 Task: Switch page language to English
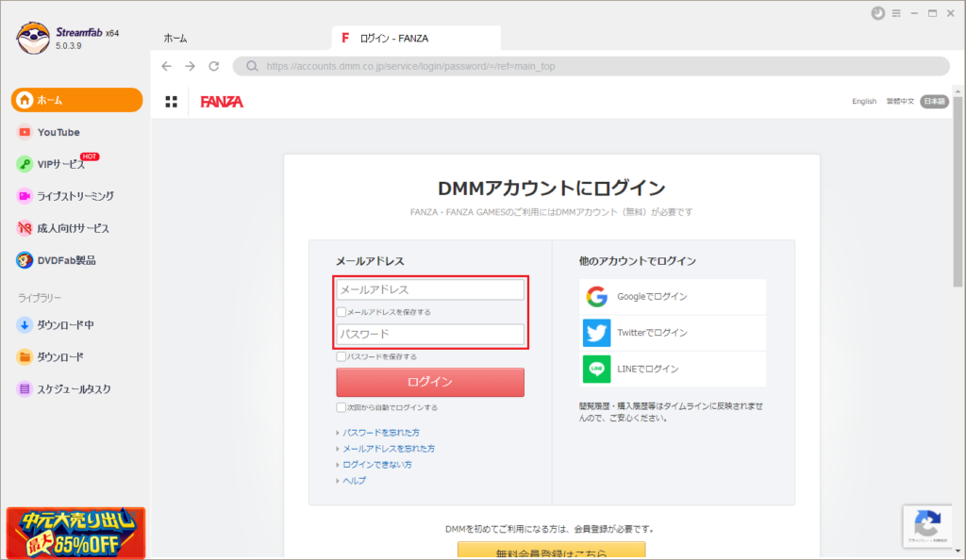coord(864,102)
